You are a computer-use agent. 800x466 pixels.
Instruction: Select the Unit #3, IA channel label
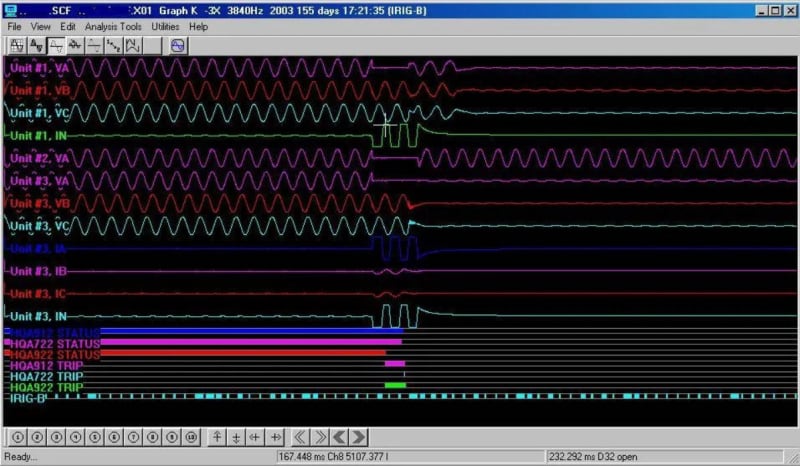click(38, 248)
